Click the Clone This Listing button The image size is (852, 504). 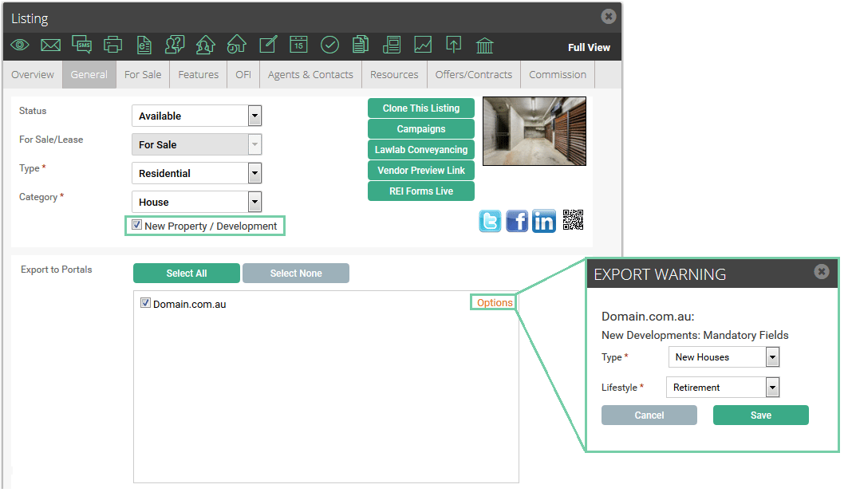[x=421, y=108]
